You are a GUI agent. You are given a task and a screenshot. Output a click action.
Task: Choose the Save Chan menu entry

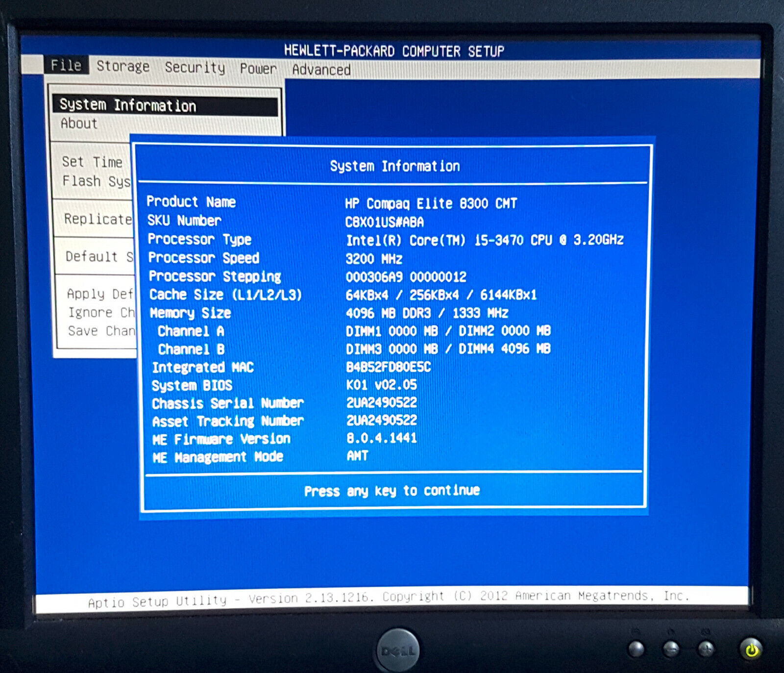[x=102, y=331]
